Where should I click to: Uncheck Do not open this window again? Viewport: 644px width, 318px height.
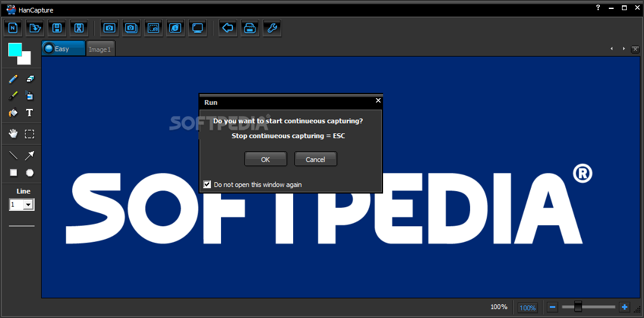pos(207,185)
